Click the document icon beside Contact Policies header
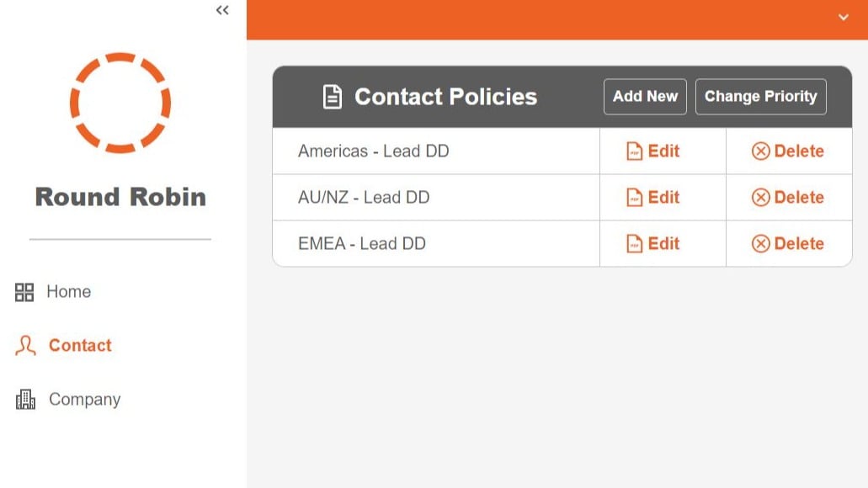868x488 pixels. pyautogui.click(x=333, y=96)
